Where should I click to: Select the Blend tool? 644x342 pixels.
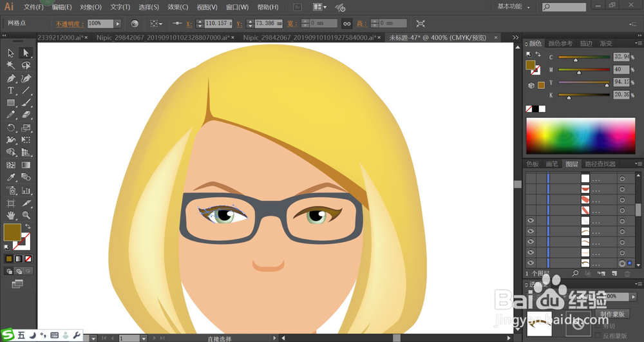point(26,177)
